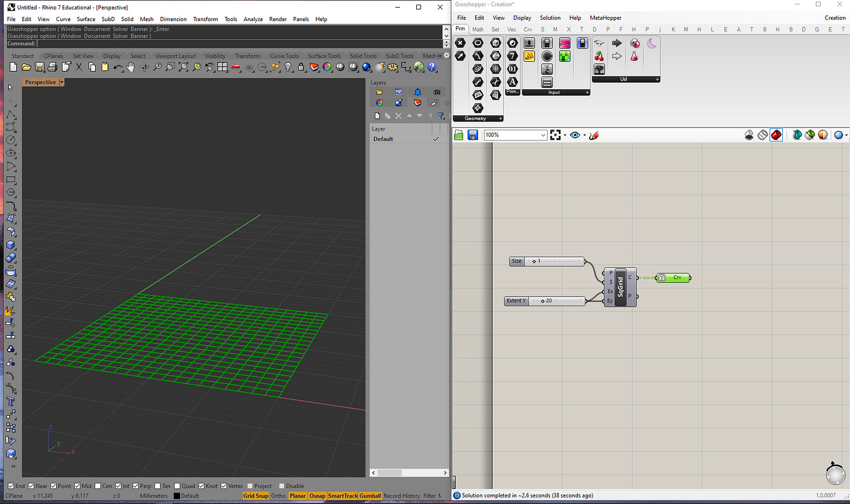Select the Cherry Picker utility icon
Image resolution: width=850 pixels, height=504 pixels.
tap(599, 57)
